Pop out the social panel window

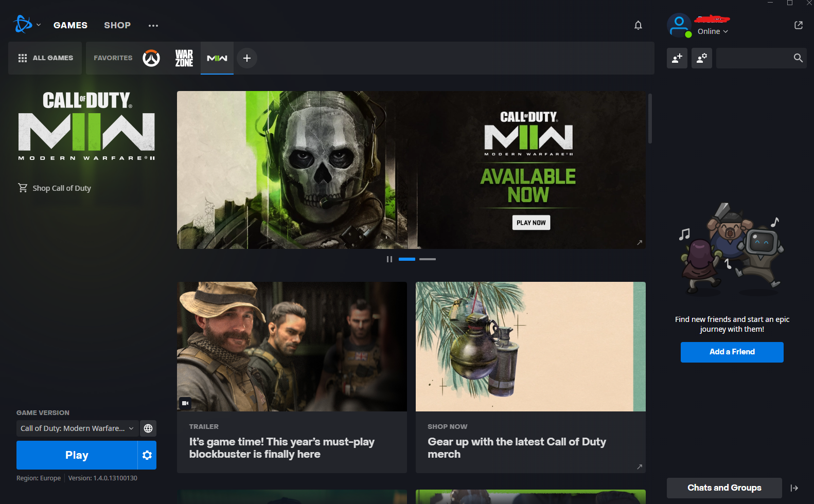coord(799,25)
